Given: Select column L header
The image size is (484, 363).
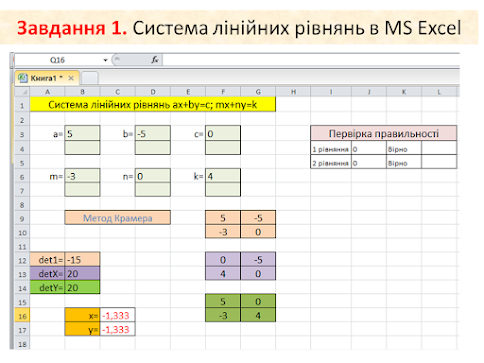Looking at the screenshot, I should click(439, 92).
